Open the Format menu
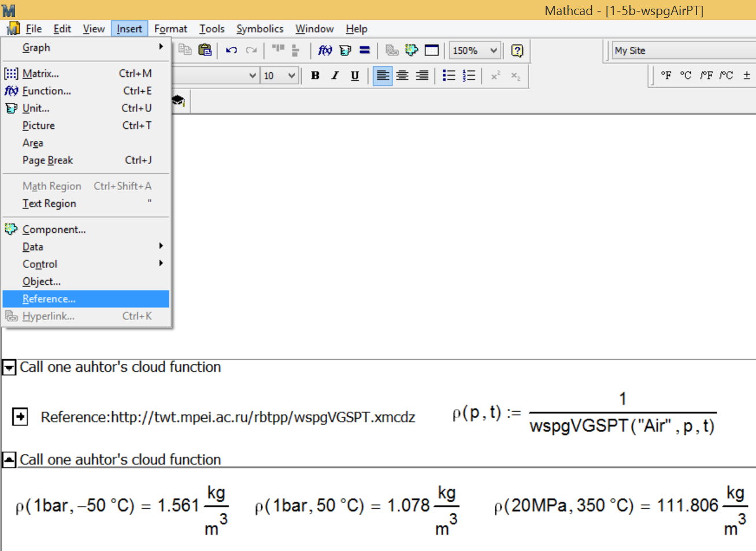The width and height of the screenshot is (756, 551). [171, 28]
